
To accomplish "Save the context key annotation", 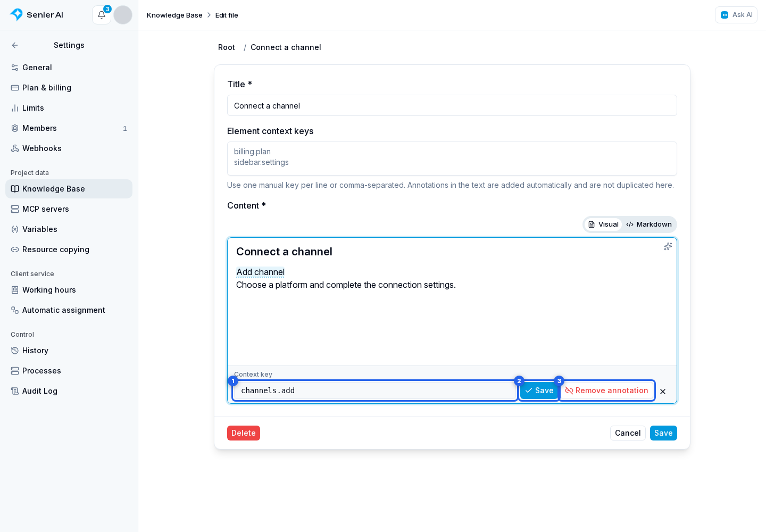I will pos(539,390).
